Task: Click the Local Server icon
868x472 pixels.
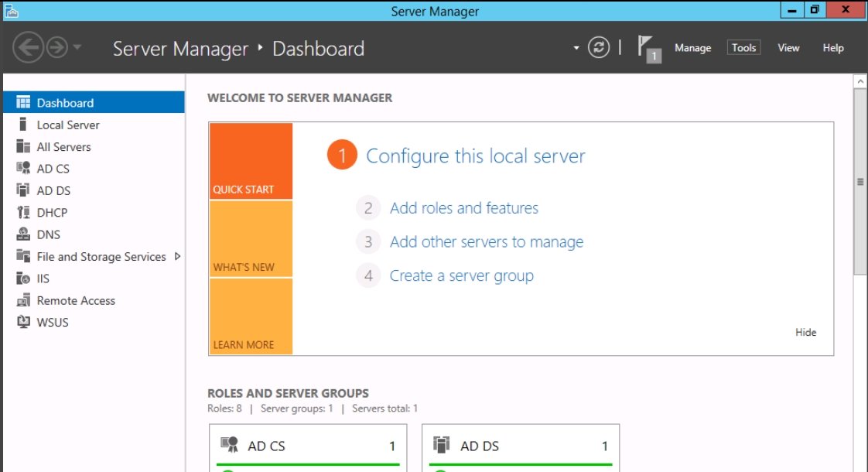Action: 22,124
